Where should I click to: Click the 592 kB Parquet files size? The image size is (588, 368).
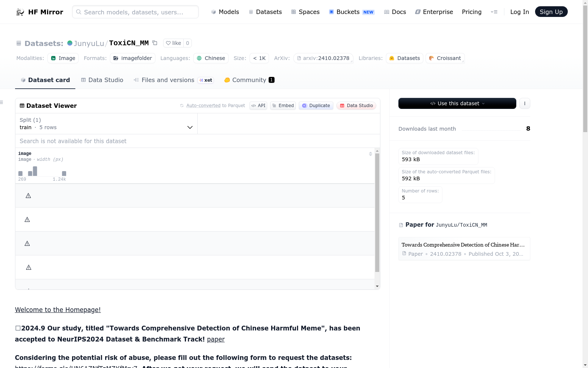tap(411, 178)
